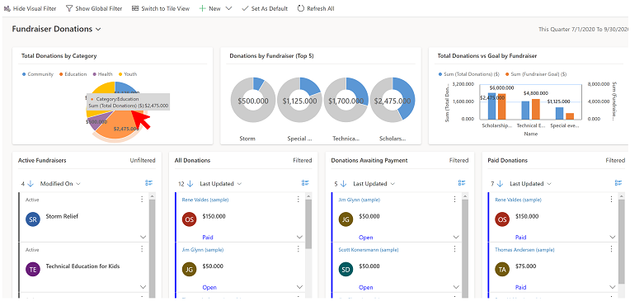This screenshot has width=644, height=306.
Task: Toggle sort direction arrow in Active Fundraisers
Action: (31, 184)
